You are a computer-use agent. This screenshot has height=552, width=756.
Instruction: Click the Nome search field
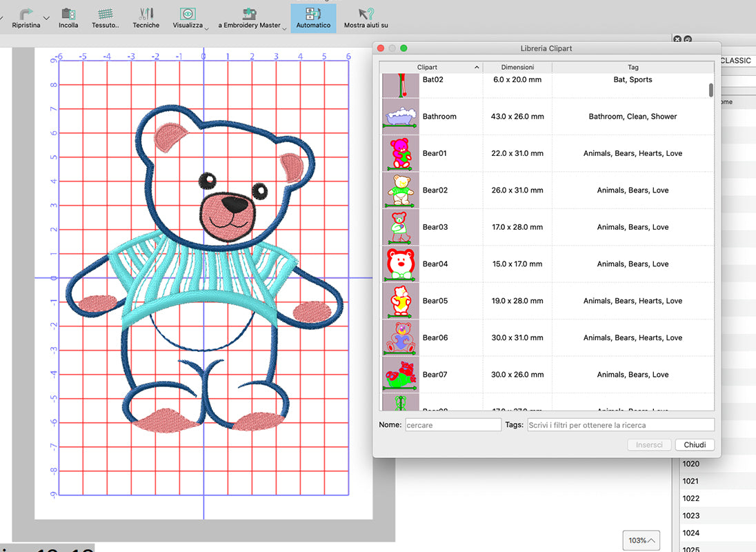pos(453,425)
